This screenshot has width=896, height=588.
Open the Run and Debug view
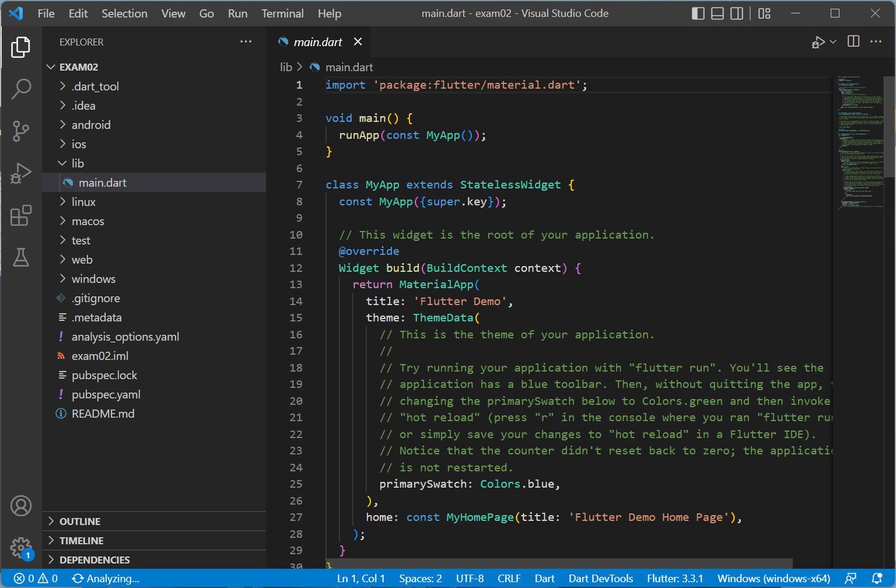[21, 173]
